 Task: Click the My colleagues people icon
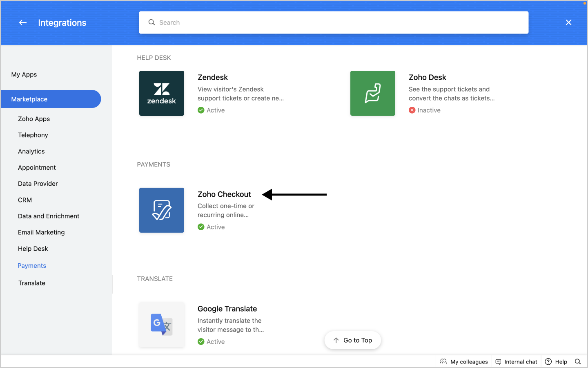click(x=443, y=361)
